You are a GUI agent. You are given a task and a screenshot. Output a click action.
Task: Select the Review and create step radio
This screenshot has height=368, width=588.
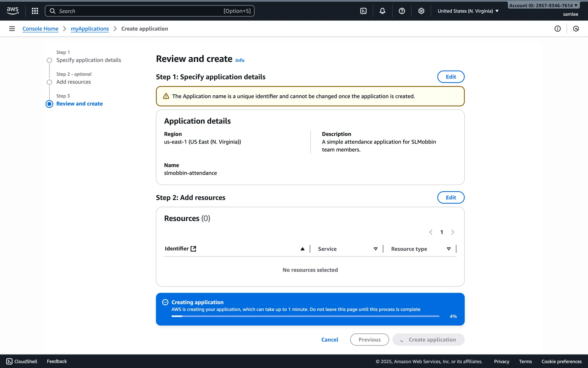49,104
